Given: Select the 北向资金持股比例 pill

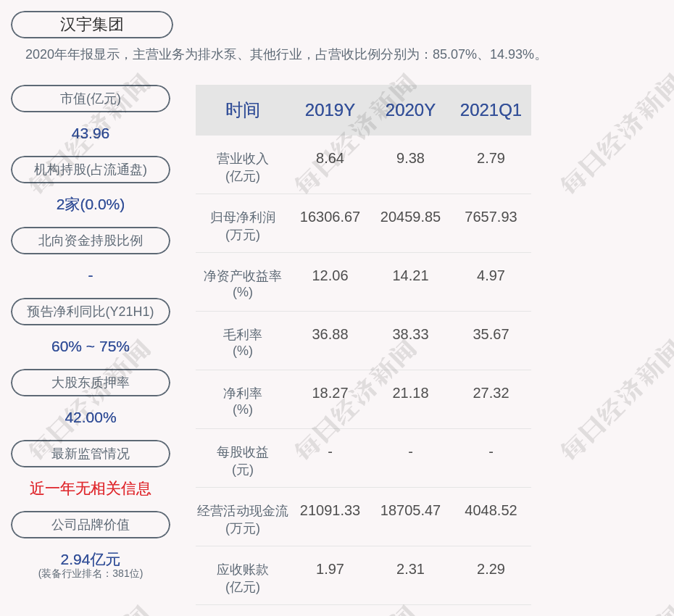Looking at the screenshot, I should (x=91, y=241).
